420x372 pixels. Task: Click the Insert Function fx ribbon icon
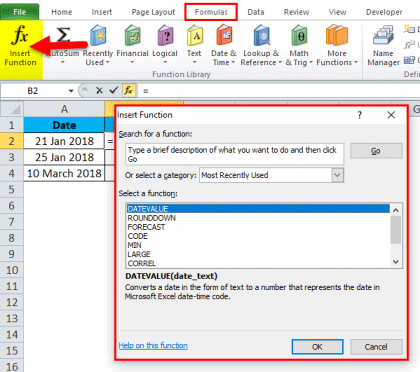(x=20, y=35)
